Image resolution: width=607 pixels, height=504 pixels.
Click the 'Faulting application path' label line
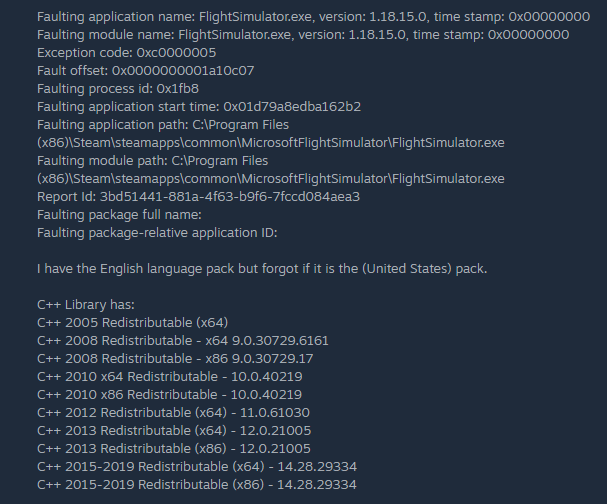[x=162, y=125]
